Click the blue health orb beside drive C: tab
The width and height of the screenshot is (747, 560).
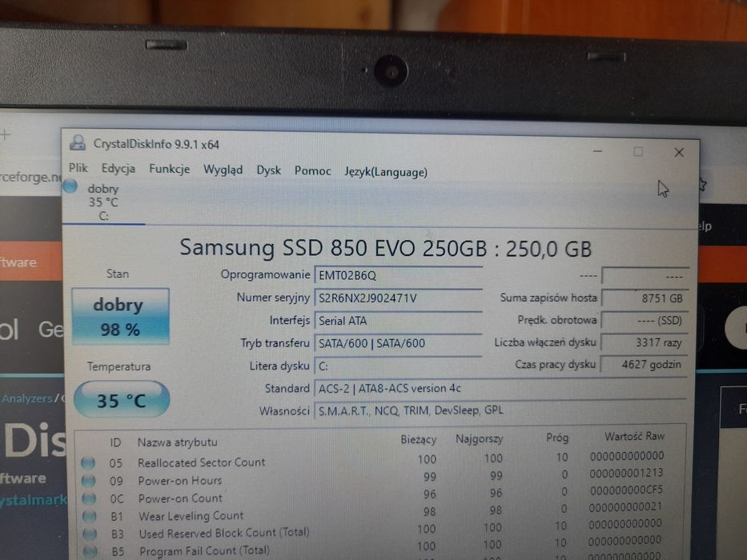(x=70, y=186)
